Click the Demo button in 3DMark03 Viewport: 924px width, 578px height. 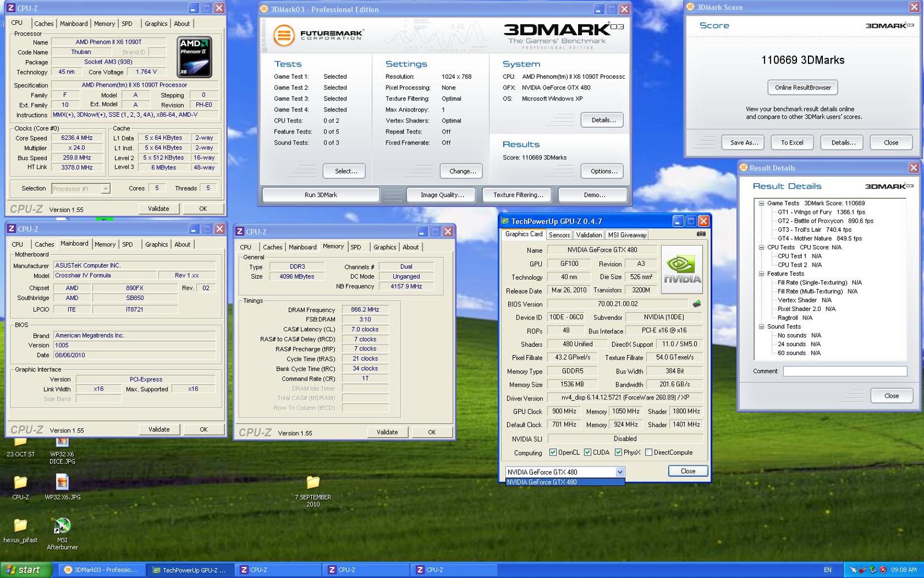tap(593, 195)
